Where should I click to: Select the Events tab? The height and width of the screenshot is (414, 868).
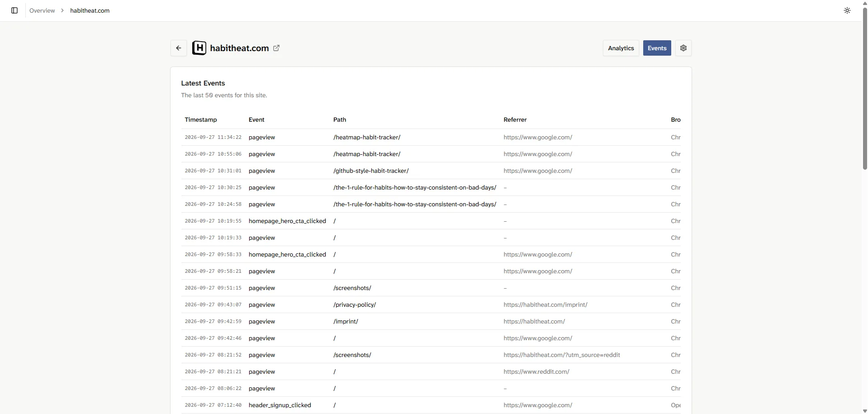point(657,48)
